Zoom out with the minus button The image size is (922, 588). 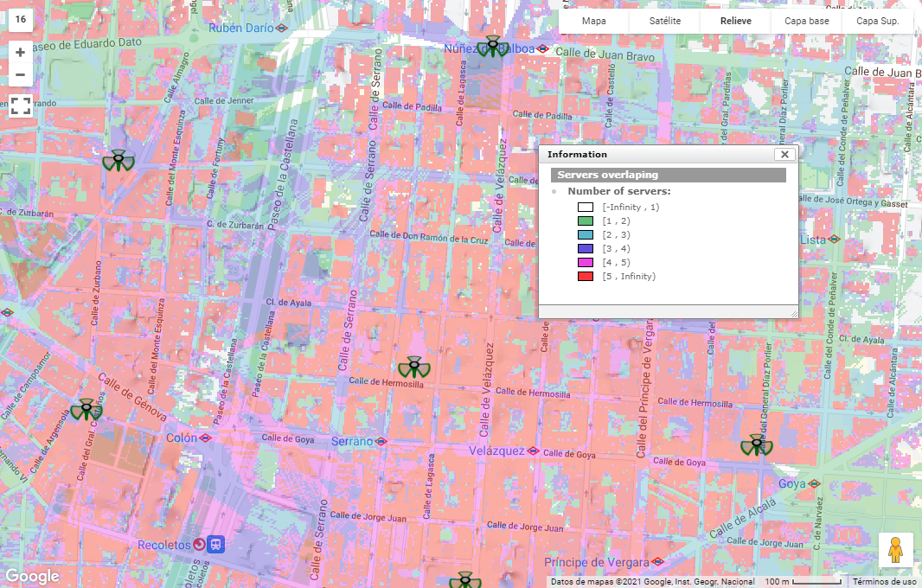click(21, 74)
